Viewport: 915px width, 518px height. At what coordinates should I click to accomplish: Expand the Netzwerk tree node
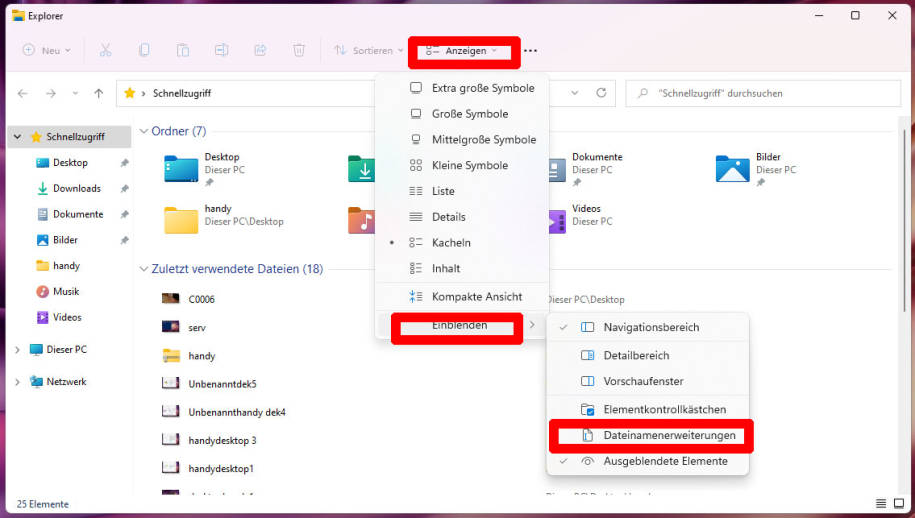pyautogui.click(x=17, y=382)
